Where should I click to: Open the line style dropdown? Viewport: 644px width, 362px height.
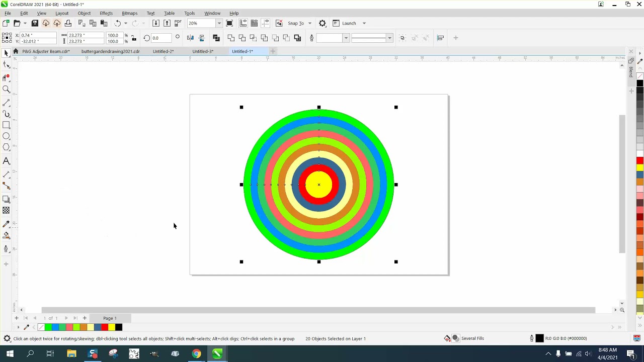(389, 38)
